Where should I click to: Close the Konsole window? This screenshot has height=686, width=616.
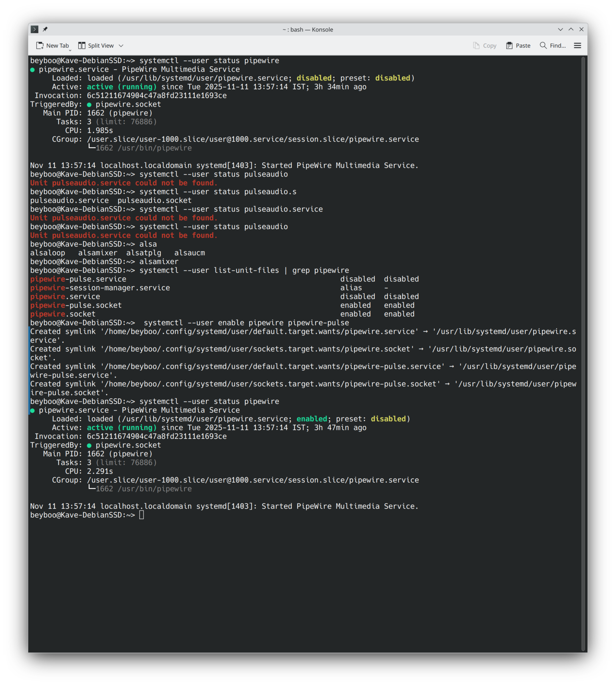tap(581, 29)
